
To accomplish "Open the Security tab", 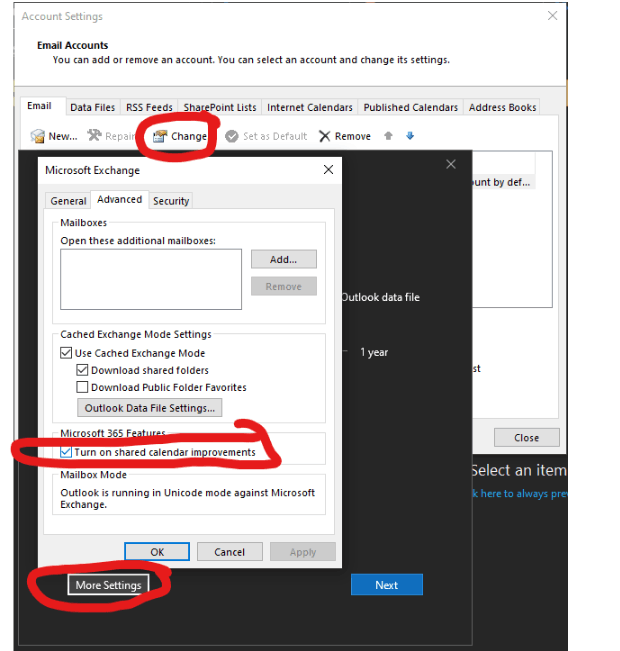I will point(171,201).
